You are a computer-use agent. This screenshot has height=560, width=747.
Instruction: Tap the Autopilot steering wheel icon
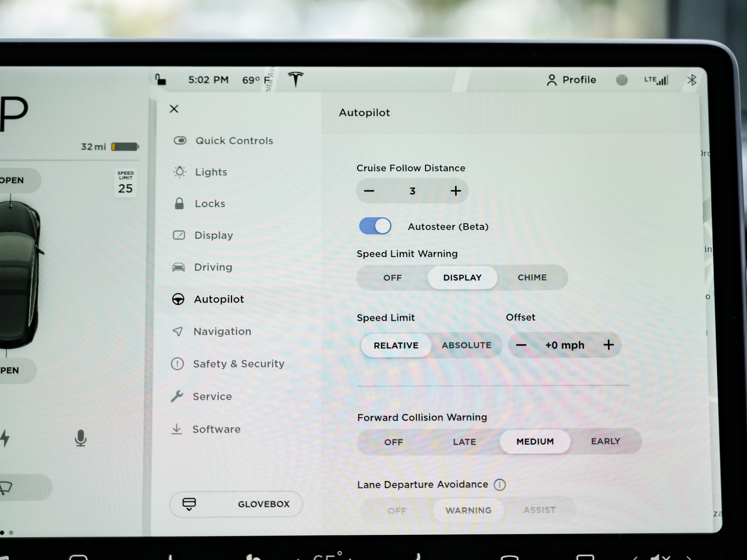(178, 299)
